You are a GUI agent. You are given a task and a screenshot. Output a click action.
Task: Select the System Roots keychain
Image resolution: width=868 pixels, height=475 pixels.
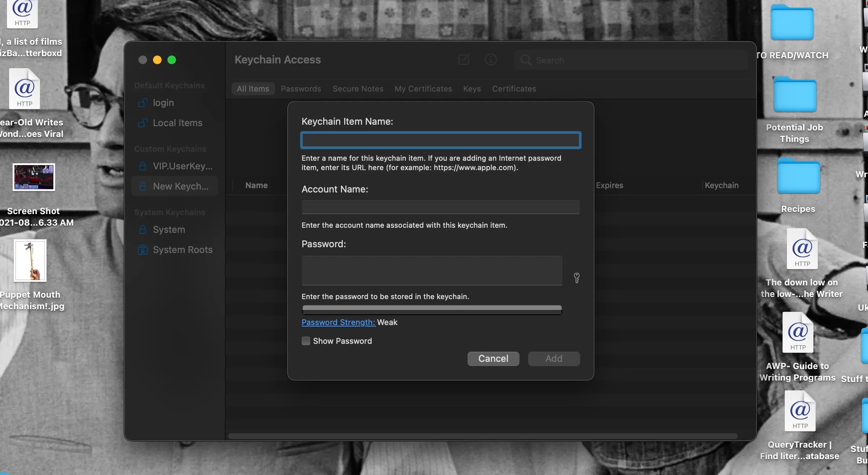[x=182, y=250]
